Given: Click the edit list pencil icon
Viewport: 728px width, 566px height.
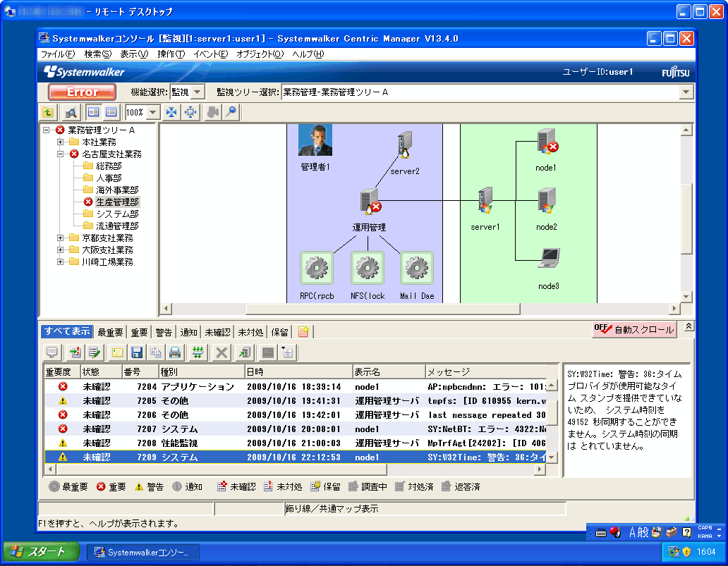Looking at the screenshot, I should [x=95, y=352].
